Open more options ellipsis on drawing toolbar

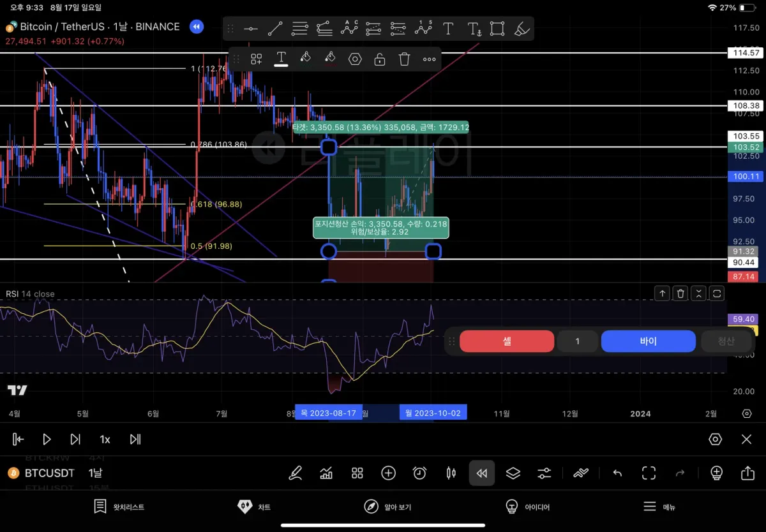pyautogui.click(x=429, y=59)
